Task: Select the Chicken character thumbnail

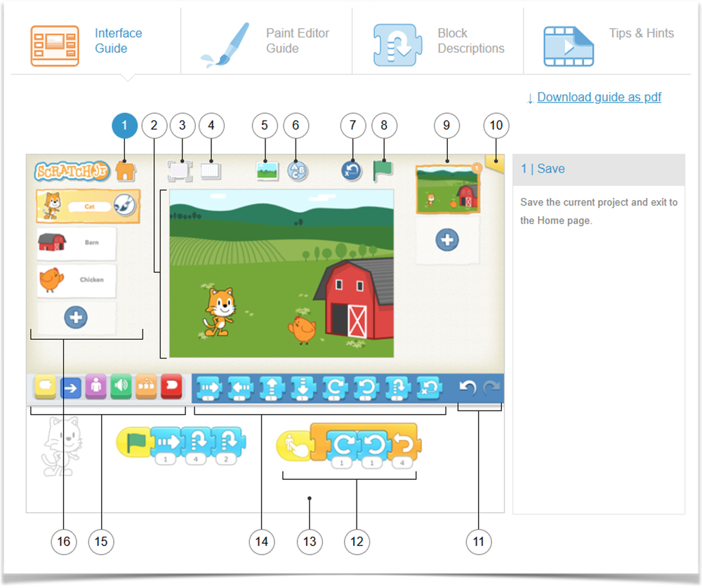Action: [x=75, y=281]
